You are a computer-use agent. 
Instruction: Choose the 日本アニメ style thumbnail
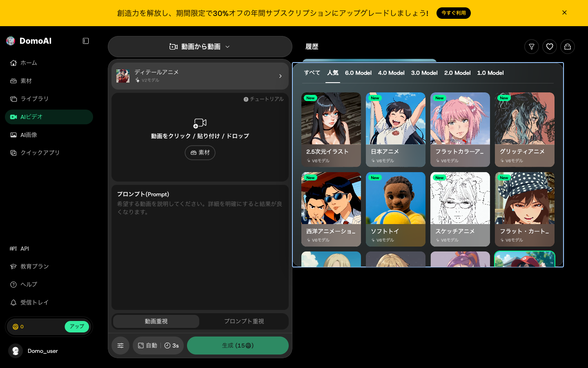(x=396, y=130)
